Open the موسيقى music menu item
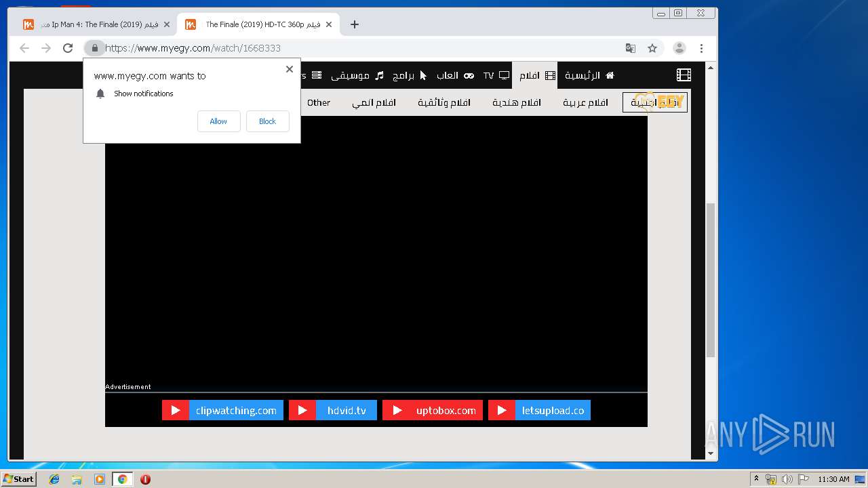The width and height of the screenshot is (868, 488). pos(357,75)
